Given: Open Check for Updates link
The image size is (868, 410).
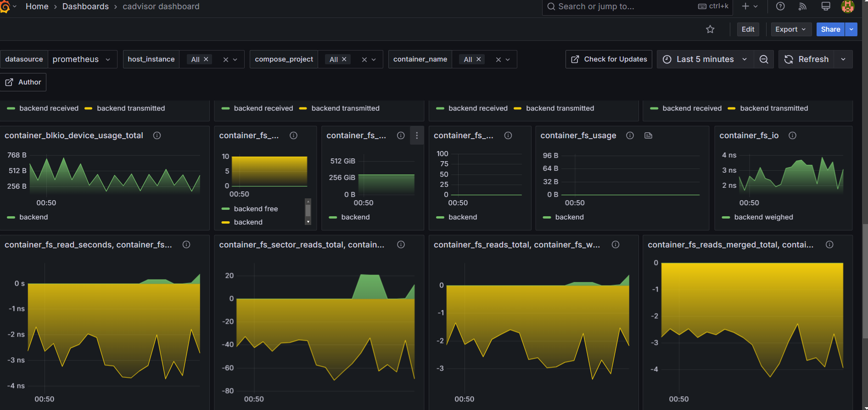Looking at the screenshot, I should click(609, 59).
